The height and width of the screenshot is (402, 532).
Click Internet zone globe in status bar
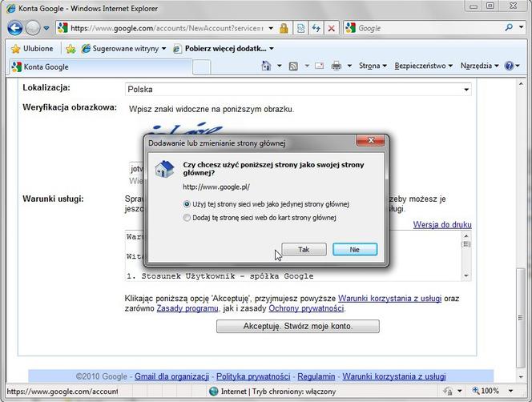(x=214, y=391)
